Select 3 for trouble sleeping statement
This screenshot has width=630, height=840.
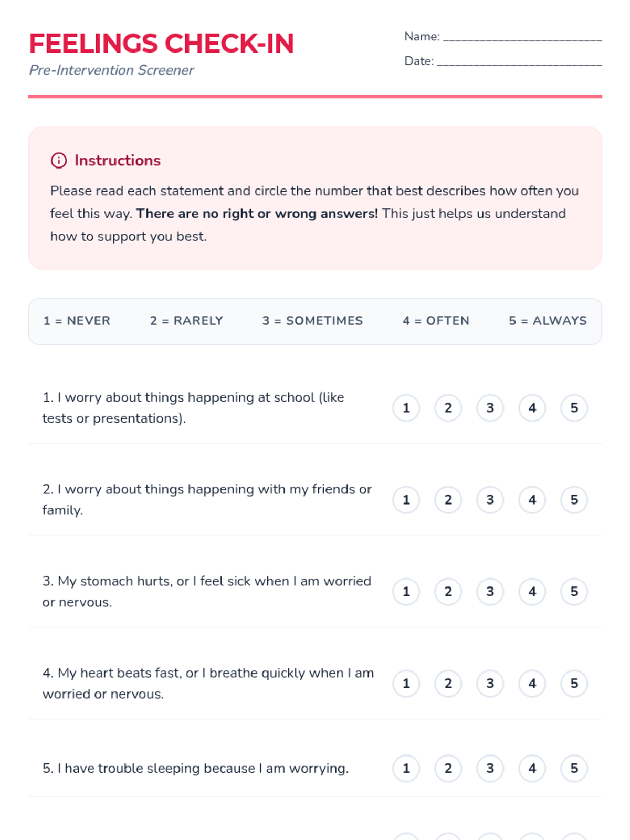pyautogui.click(x=490, y=769)
